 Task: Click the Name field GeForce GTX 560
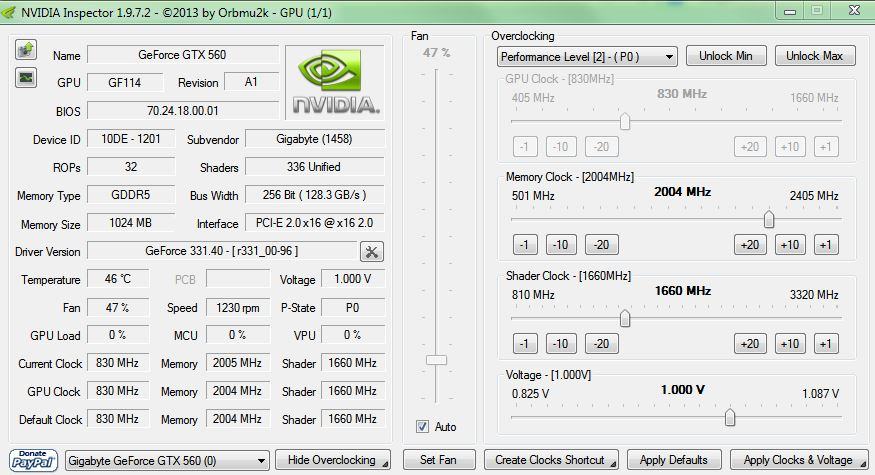coord(183,55)
